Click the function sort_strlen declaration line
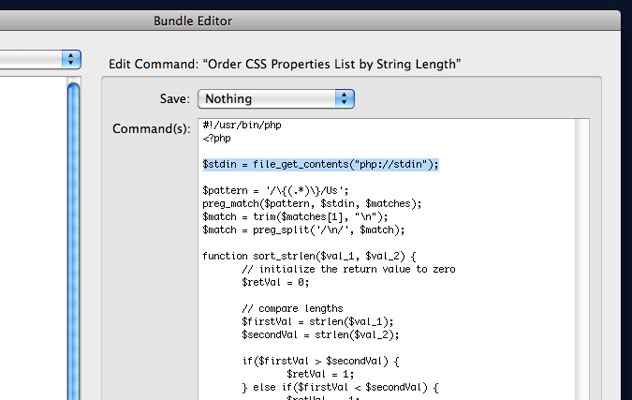 tap(310, 255)
